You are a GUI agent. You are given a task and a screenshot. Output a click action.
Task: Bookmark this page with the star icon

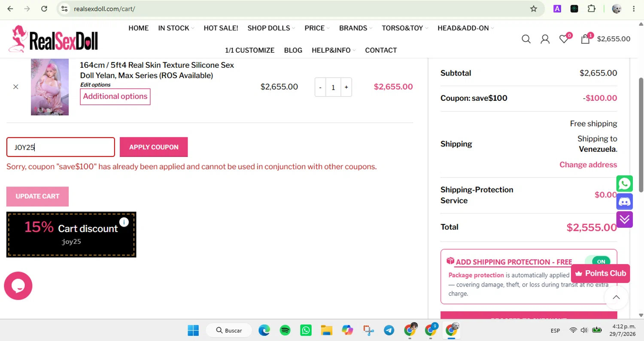534,9
